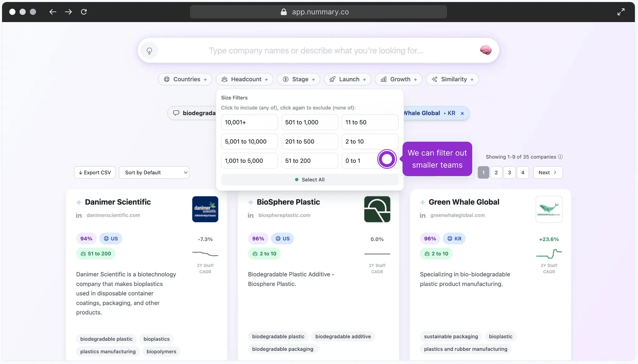Go forward with browser forward arrow
This screenshot has width=638, height=364.
[x=68, y=12]
